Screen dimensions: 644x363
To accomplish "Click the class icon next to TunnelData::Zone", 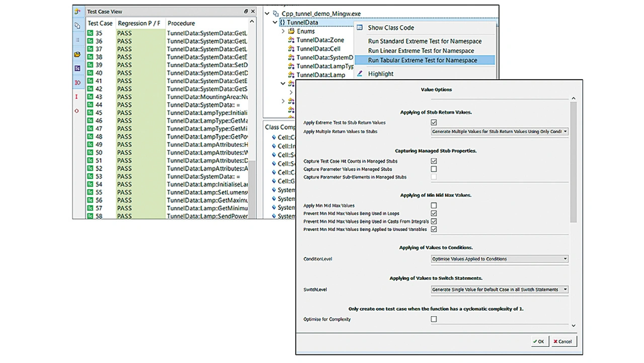I will point(291,40).
